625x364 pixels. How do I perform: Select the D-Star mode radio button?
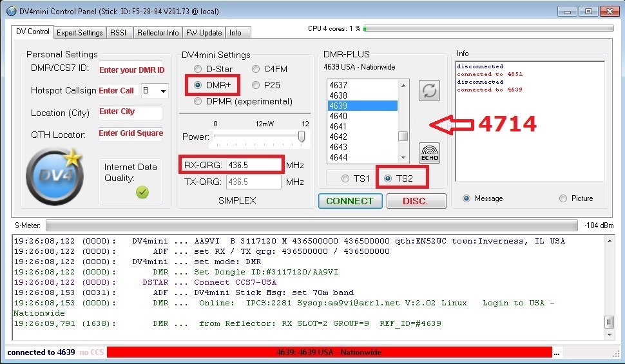click(198, 69)
